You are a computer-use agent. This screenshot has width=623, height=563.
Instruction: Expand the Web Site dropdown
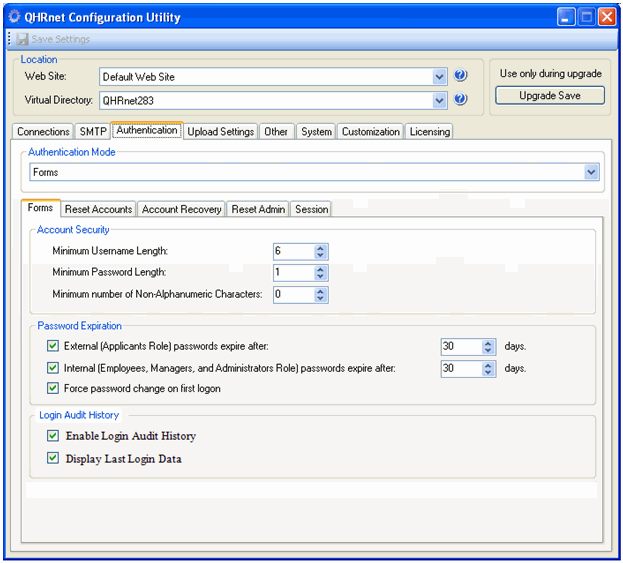tap(440, 76)
